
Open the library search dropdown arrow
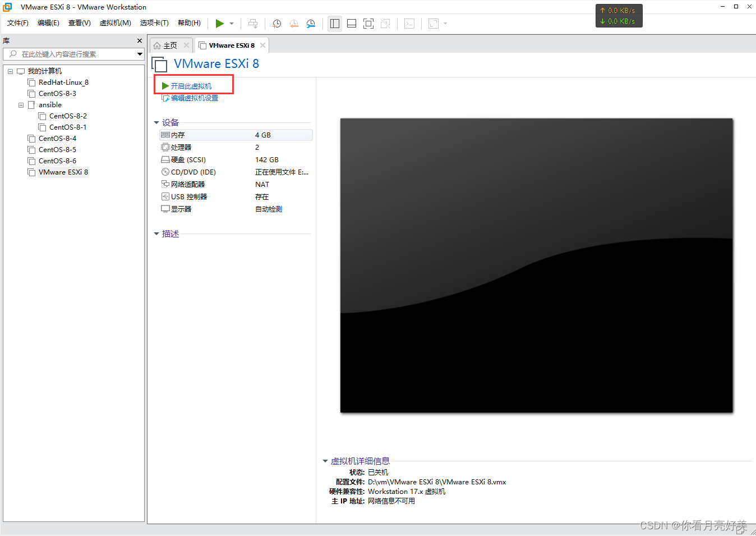tap(140, 54)
